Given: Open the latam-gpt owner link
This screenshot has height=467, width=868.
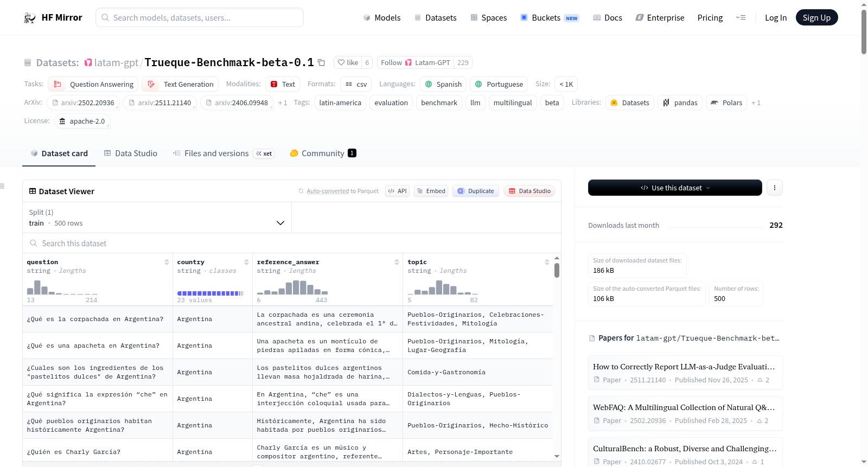Looking at the screenshot, I should 116,63.
